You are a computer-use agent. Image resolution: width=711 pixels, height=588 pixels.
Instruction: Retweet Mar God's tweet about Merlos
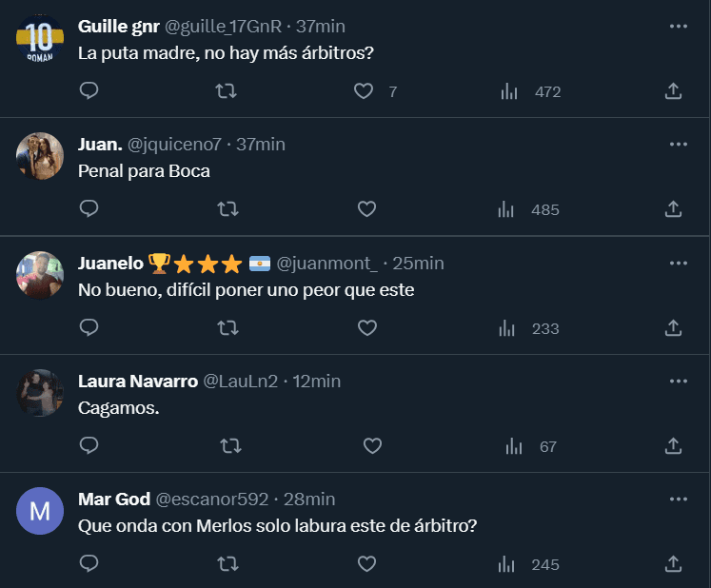point(227,565)
